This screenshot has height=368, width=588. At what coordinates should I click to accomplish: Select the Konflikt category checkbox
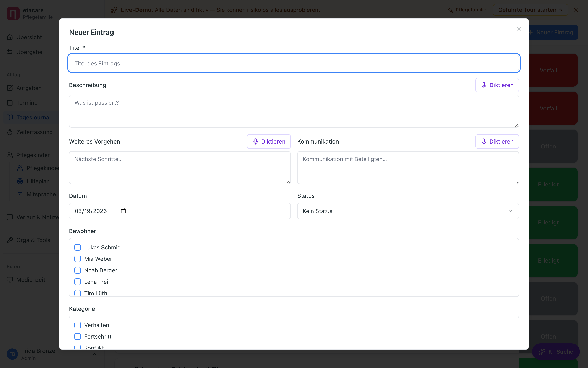pos(78,347)
